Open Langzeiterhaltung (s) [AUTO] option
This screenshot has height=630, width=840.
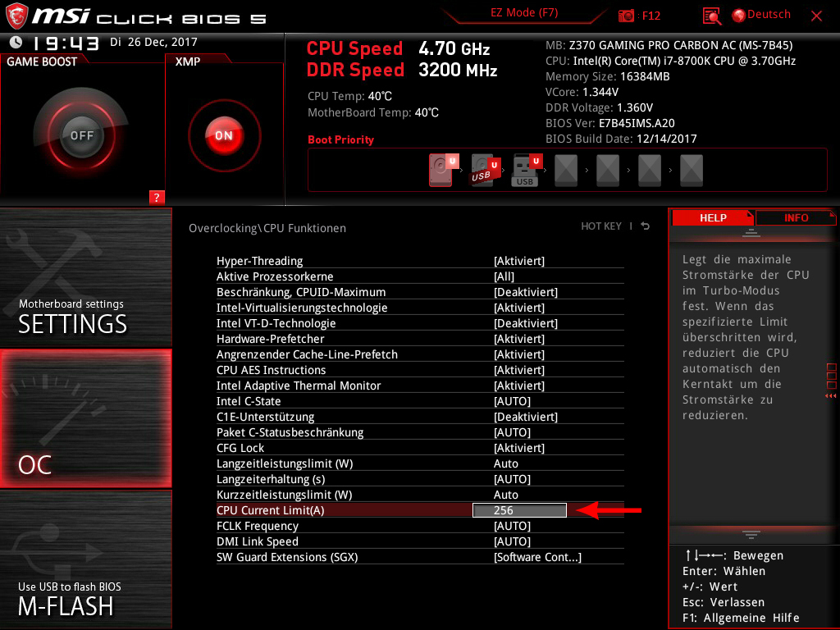[420, 479]
